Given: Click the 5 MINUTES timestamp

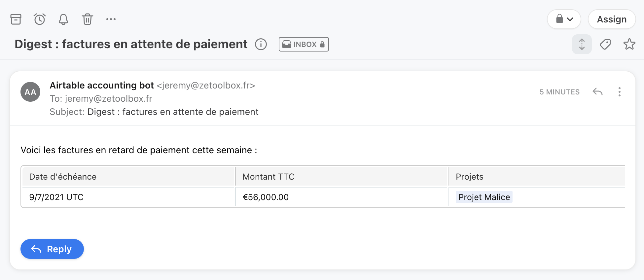Looking at the screenshot, I should 559,92.
